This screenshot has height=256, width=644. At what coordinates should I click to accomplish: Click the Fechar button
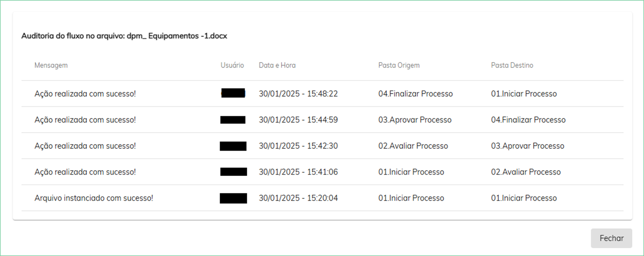[611, 238]
